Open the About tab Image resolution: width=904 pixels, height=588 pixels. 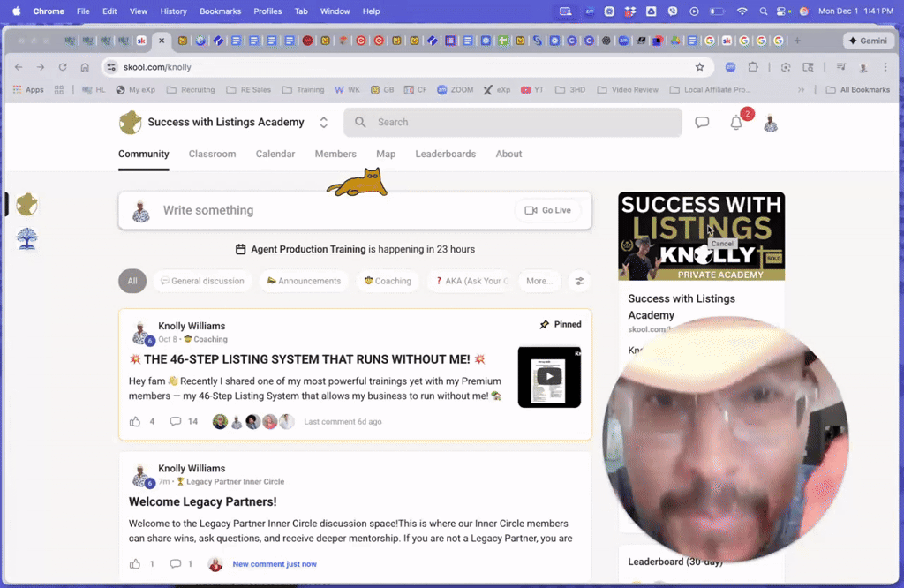(x=508, y=154)
